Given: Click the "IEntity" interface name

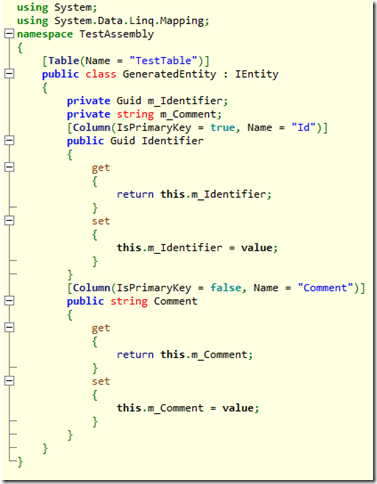Looking at the screenshot, I should pyautogui.click(x=257, y=74).
